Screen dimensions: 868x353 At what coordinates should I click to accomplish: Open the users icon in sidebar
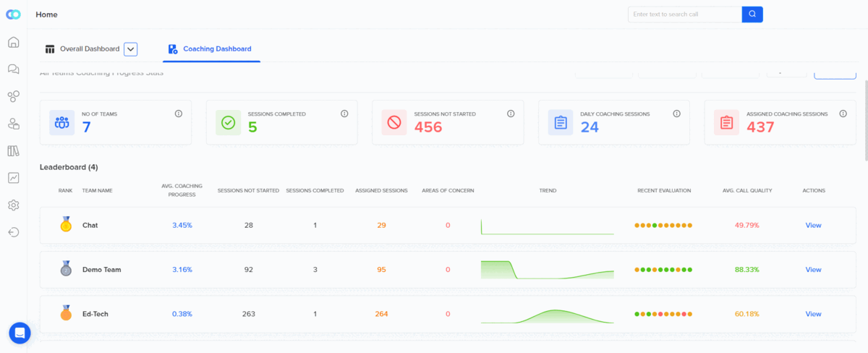13,124
